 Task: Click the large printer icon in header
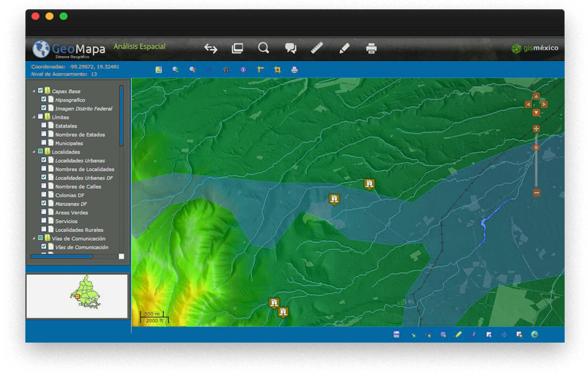[x=371, y=49]
